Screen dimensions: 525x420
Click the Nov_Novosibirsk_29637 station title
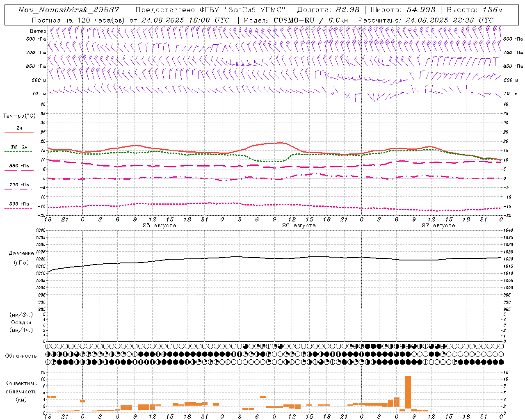68,10
